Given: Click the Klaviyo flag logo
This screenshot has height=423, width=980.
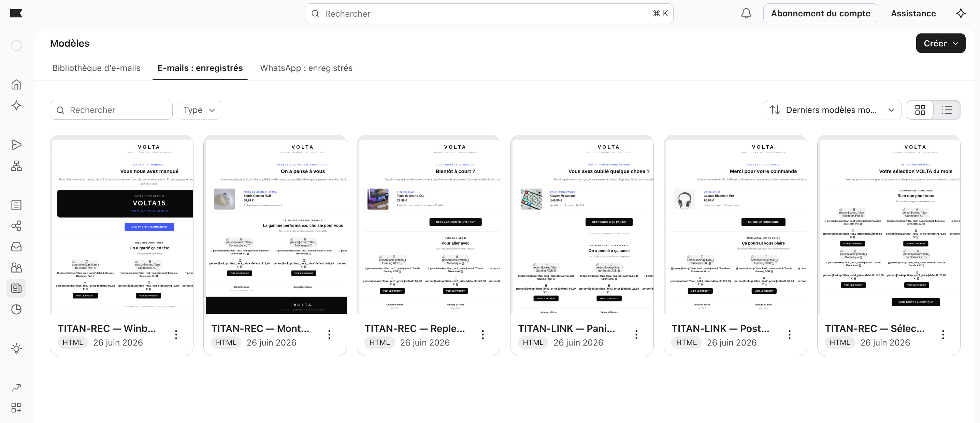Looking at the screenshot, I should coord(16,13).
